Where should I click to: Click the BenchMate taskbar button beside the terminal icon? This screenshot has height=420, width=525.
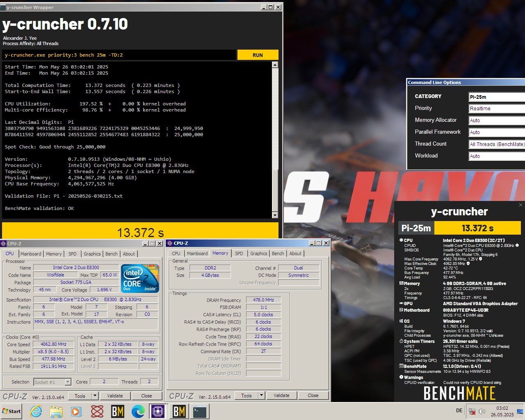pyautogui.click(x=179, y=411)
